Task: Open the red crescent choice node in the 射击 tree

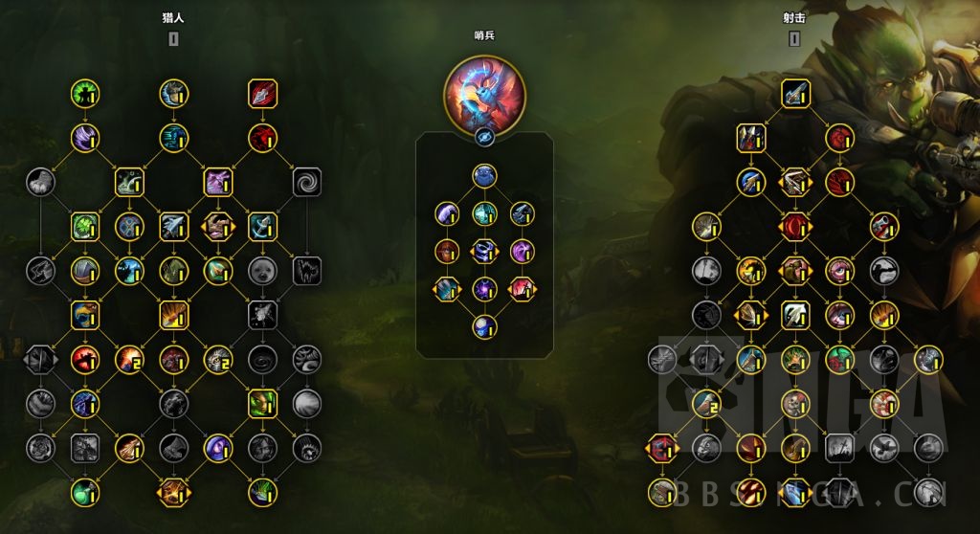Action: click(795, 227)
